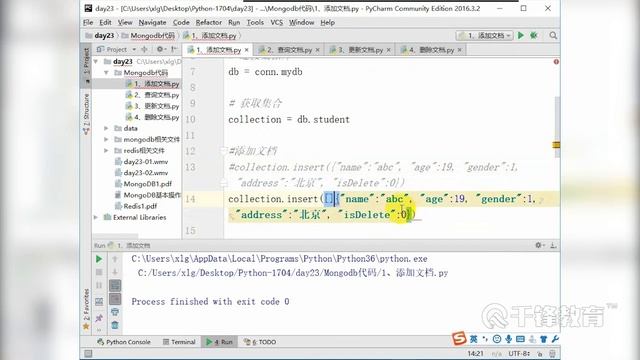This screenshot has width=640, height=360.
Task: Click the scroll-from-source crosshair icon
Action: coord(144,49)
